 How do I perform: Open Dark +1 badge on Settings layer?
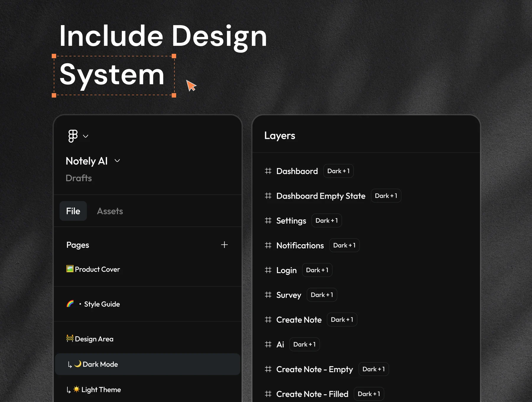[x=327, y=221]
